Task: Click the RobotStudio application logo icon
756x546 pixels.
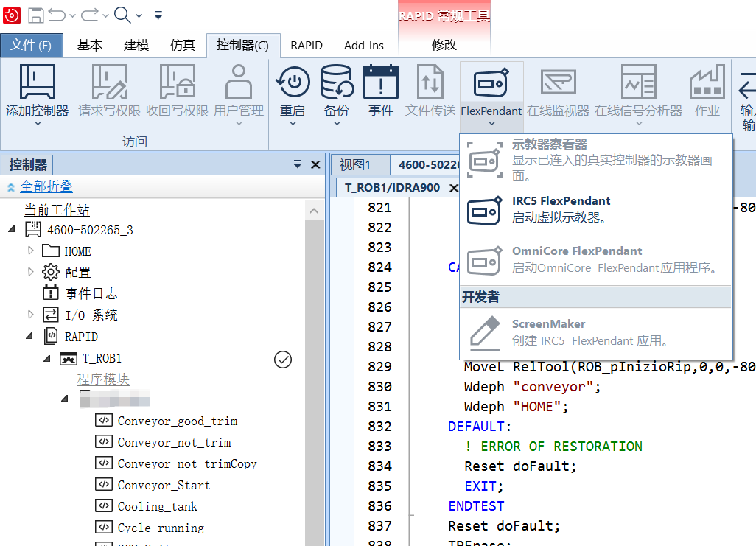Action: [12, 15]
